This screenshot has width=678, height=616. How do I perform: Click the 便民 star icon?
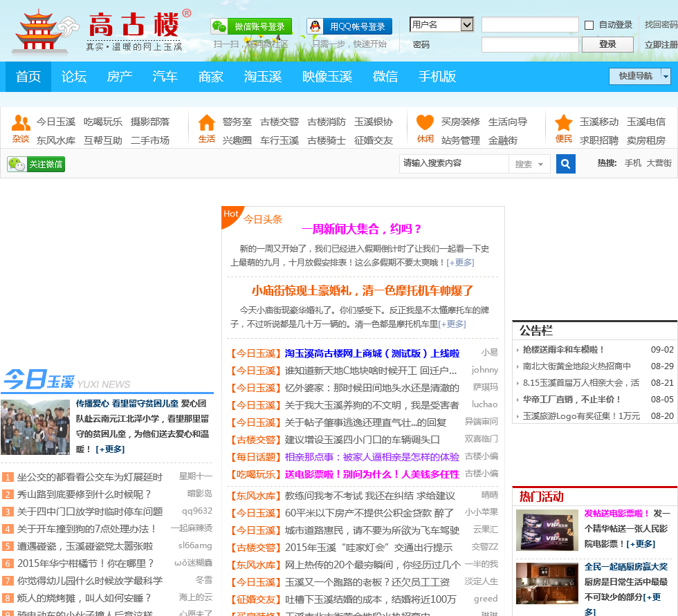pyautogui.click(x=564, y=122)
